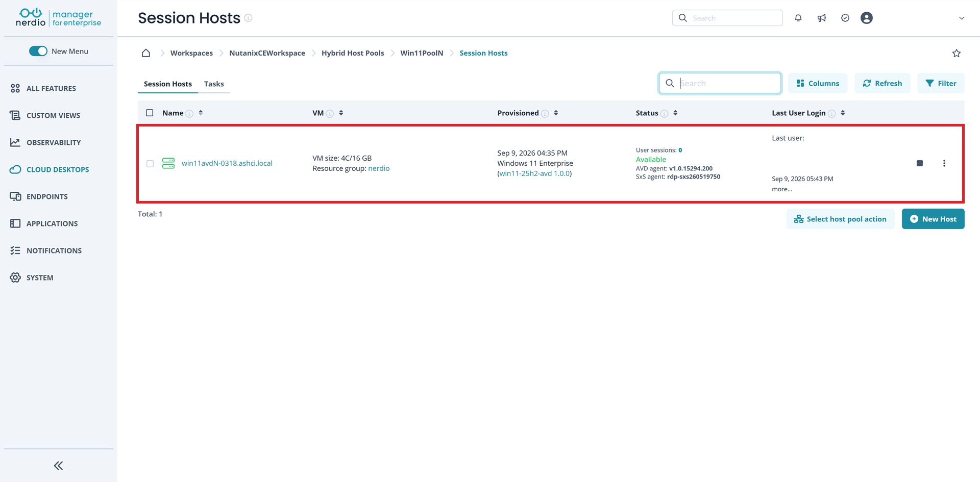This screenshot has width=980, height=482.
Task: Click the info icon beside Session Hosts title
Action: (249, 18)
